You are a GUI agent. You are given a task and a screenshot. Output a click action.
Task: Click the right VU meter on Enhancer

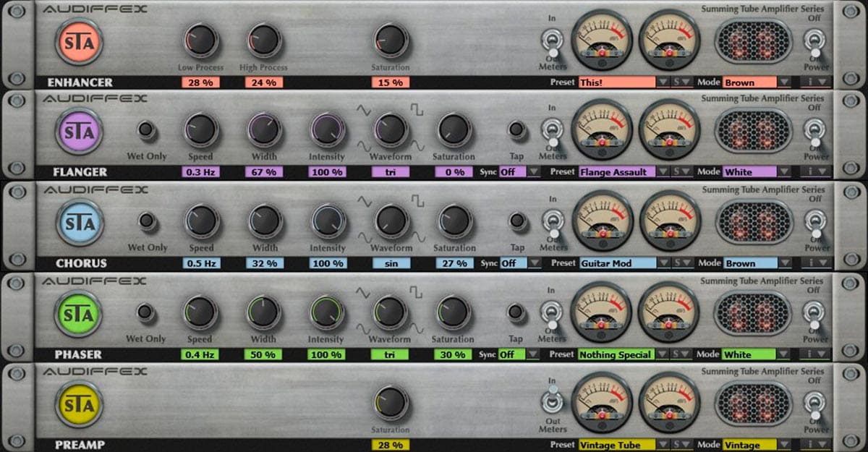(x=670, y=39)
